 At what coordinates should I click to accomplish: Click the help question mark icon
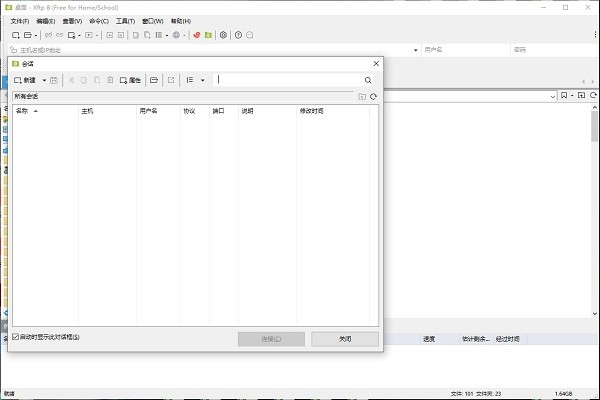pos(238,35)
